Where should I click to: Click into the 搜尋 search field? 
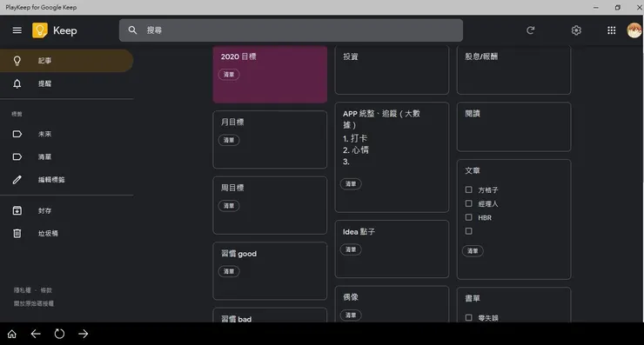tap(291, 30)
